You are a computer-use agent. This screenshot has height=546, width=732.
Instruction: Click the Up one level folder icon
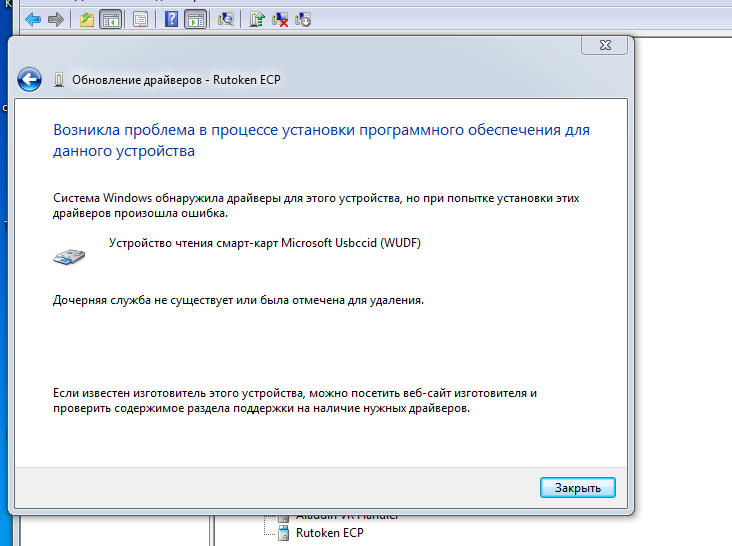(x=87, y=20)
